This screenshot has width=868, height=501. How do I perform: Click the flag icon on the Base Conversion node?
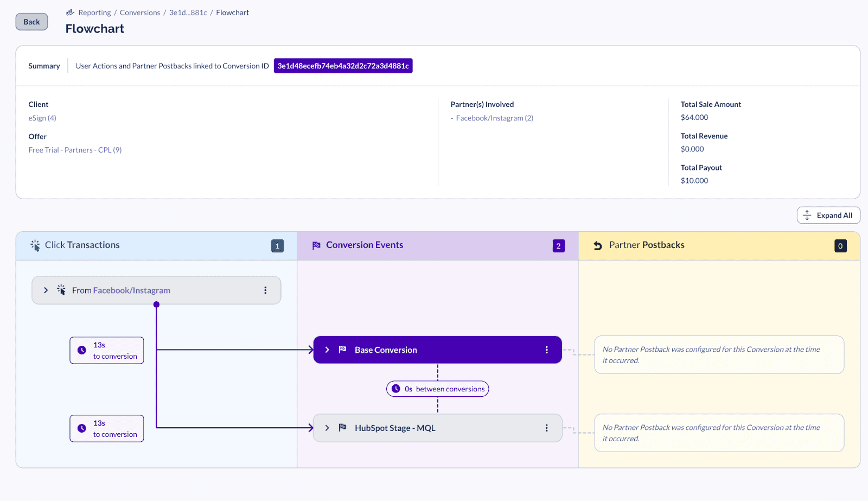coord(342,350)
